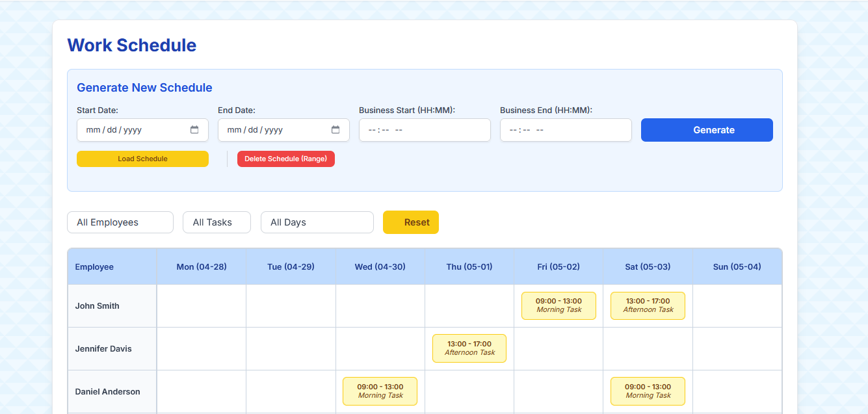
Task: Select Daniel Anderson's Wednesday Morning Task card
Action: (380, 391)
